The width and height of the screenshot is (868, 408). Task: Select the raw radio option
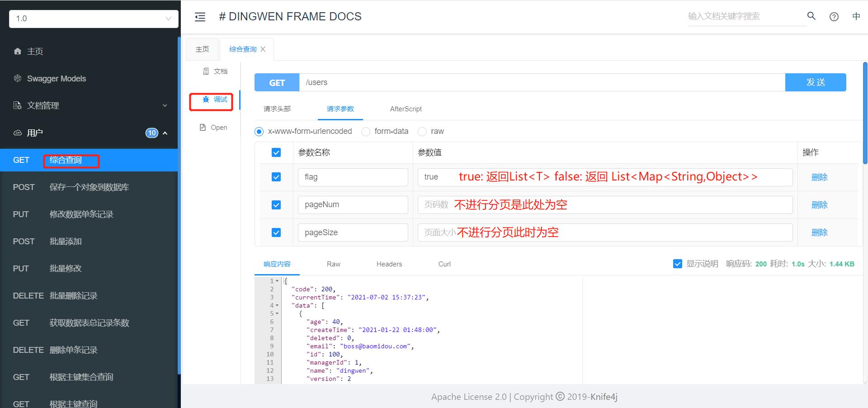(422, 132)
